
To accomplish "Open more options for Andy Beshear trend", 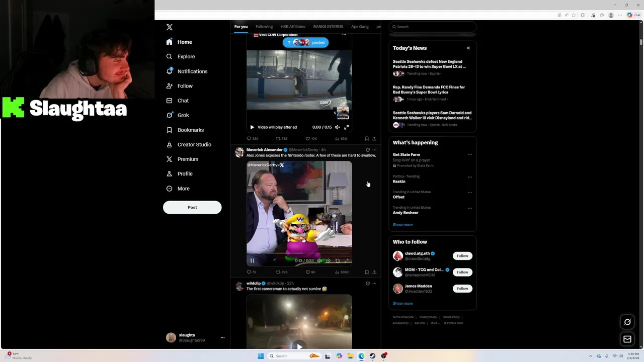I will click(470, 208).
